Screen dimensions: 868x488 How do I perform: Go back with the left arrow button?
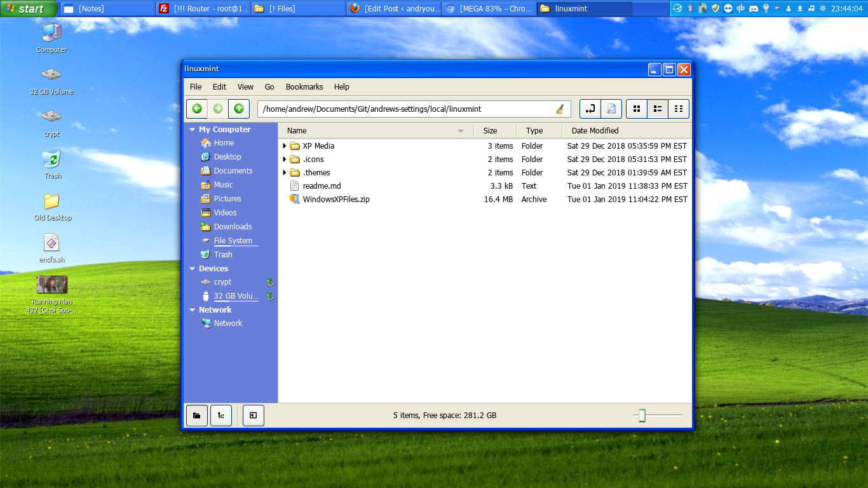click(x=197, y=109)
